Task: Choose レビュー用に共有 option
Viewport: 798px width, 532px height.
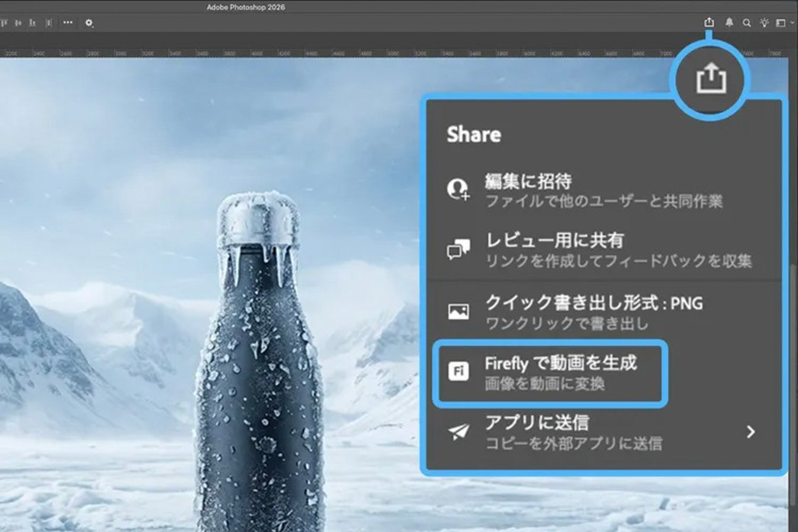Action: click(x=555, y=240)
